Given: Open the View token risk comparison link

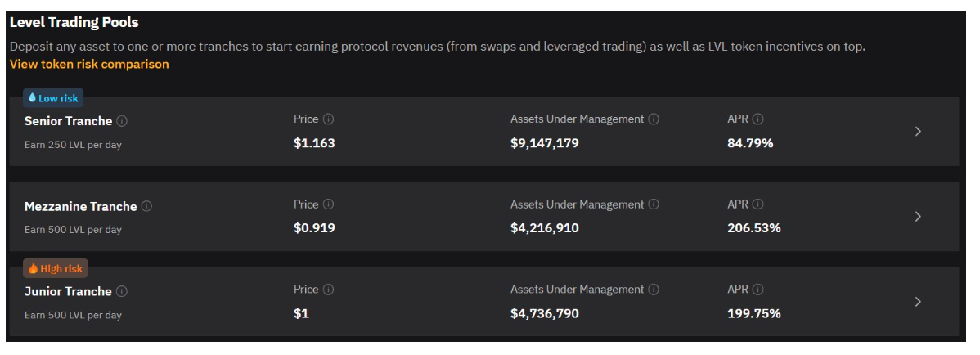Looking at the screenshot, I should click(x=88, y=64).
